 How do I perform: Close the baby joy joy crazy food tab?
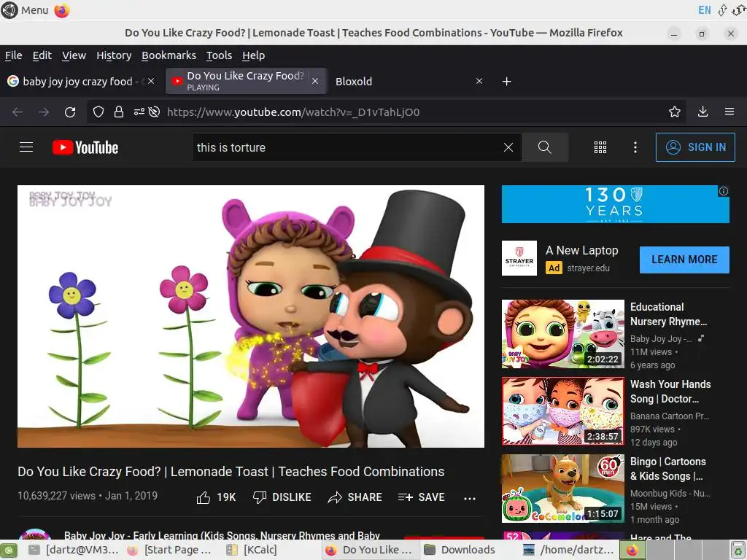point(151,81)
